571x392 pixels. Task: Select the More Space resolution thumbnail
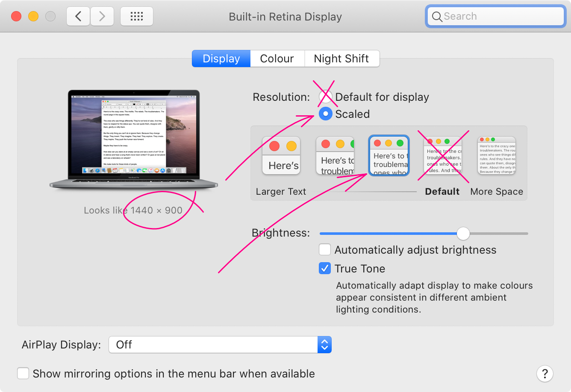[497, 156]
